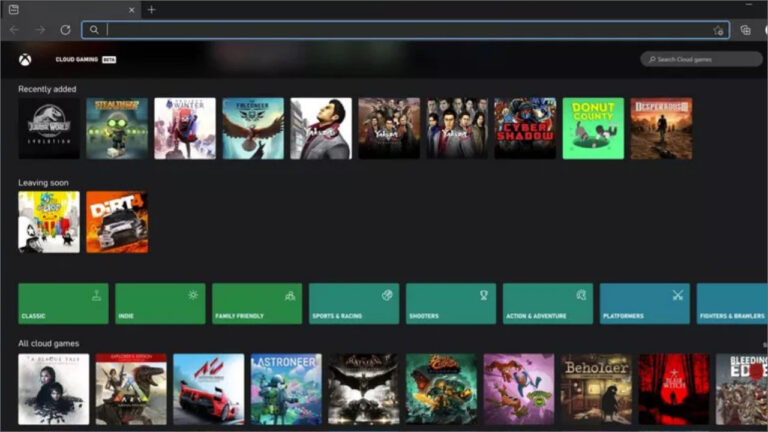Open the Shooters category
The height and width of the screenshot is (432, 768).
click(x=451, y=303)
